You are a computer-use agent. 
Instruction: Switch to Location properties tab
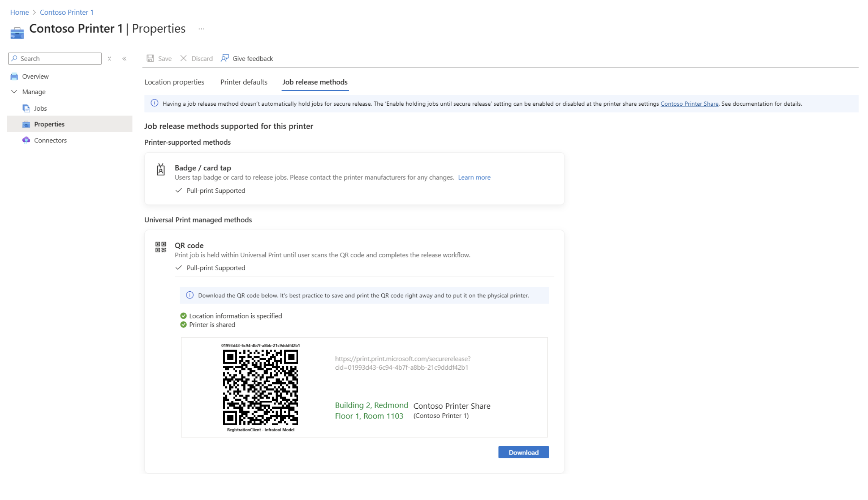click(x=174, y=82)
